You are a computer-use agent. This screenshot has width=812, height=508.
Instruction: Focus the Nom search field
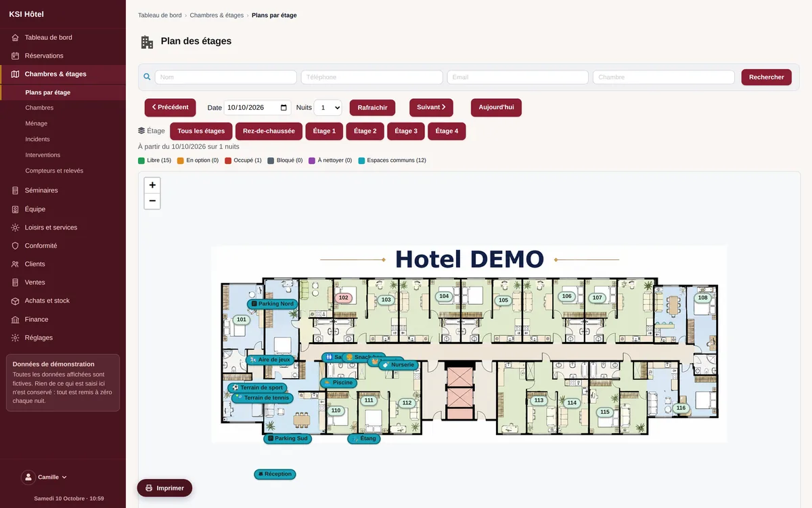226,77
